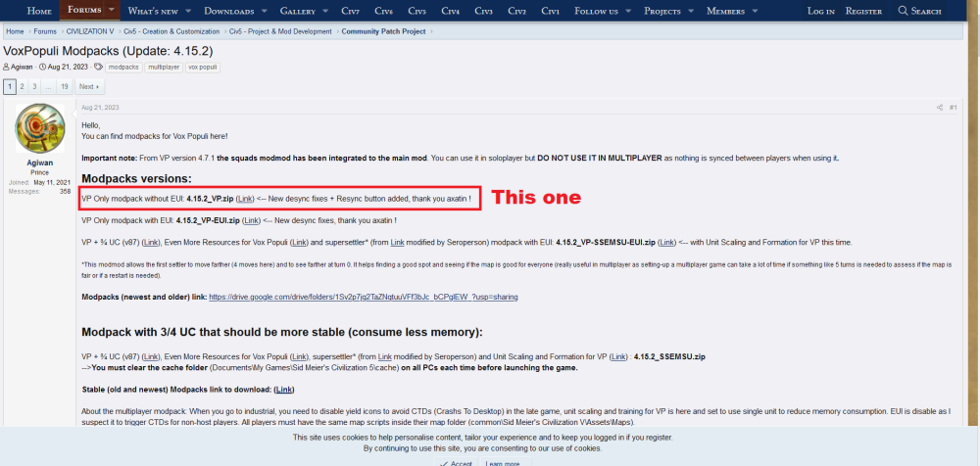Image resolution: width=980 pixels, height=466 pixels.
Task: Click the Next page button
Action: coord(89,87)
